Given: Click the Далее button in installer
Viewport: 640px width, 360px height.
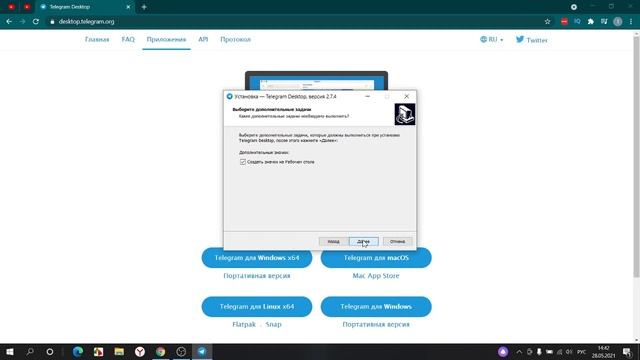Looking at the screenshot, I should [364, 242].
